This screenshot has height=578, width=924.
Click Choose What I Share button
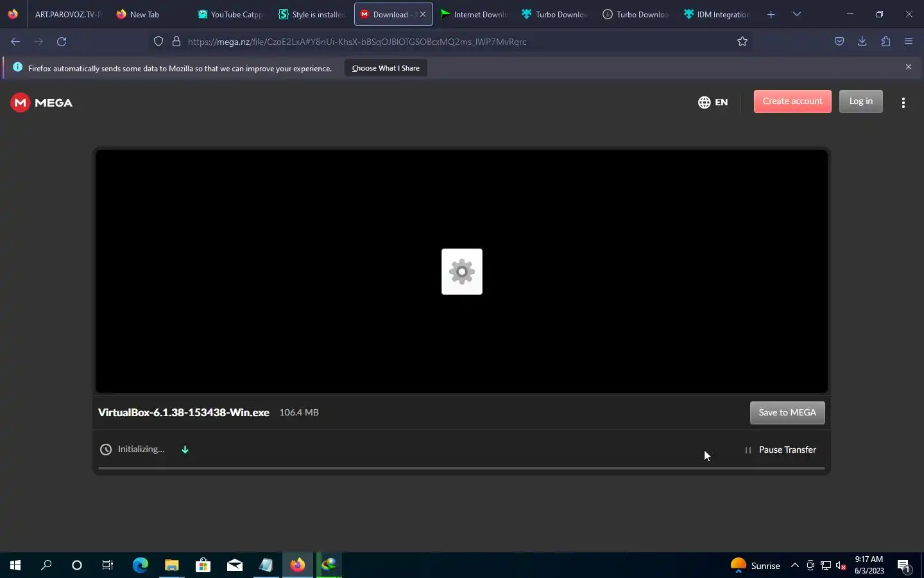(386, 68)
